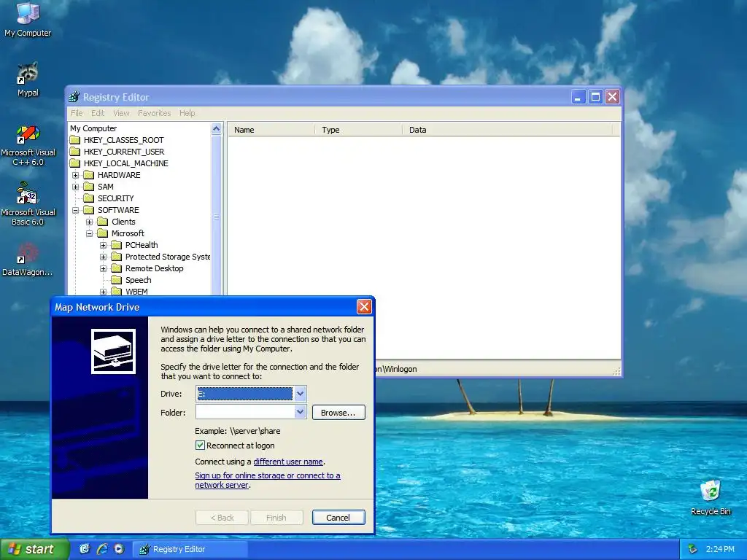This screenshot has height=560, width=747.
Task: Open the Microsoft Visual C++ 6.0 shortcut
Action: 28,145
